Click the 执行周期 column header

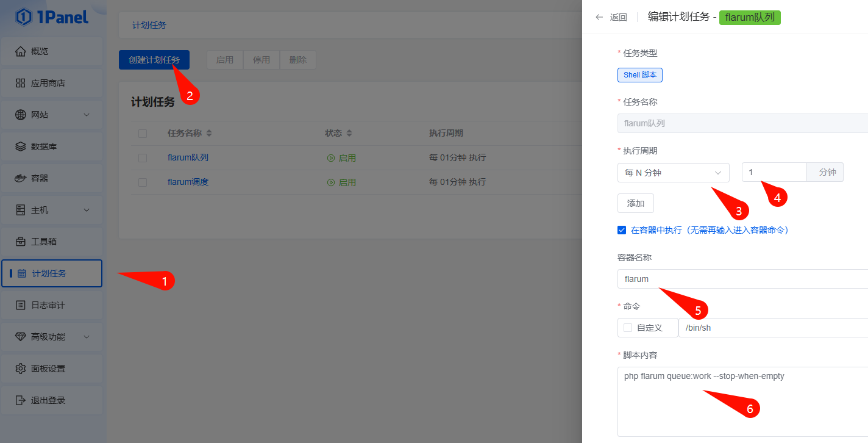click(446, 133)
